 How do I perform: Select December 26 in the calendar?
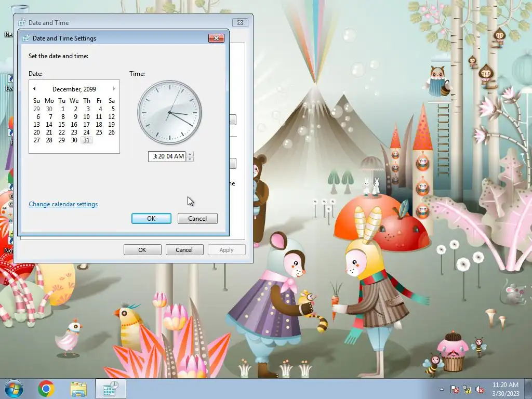pos(111,132)
